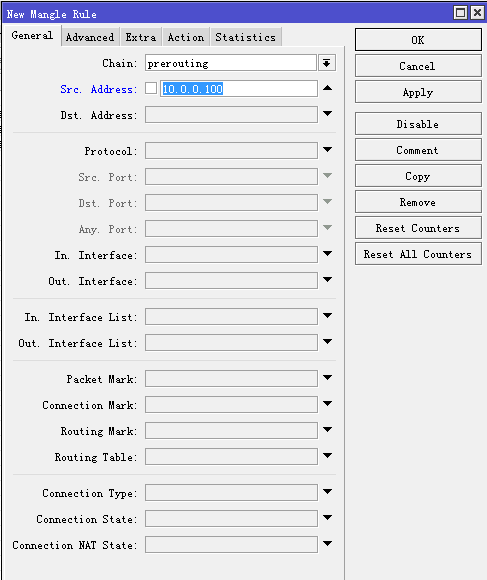Click the Comment button
Screen dimensions: 487x580
pos(418,150)
